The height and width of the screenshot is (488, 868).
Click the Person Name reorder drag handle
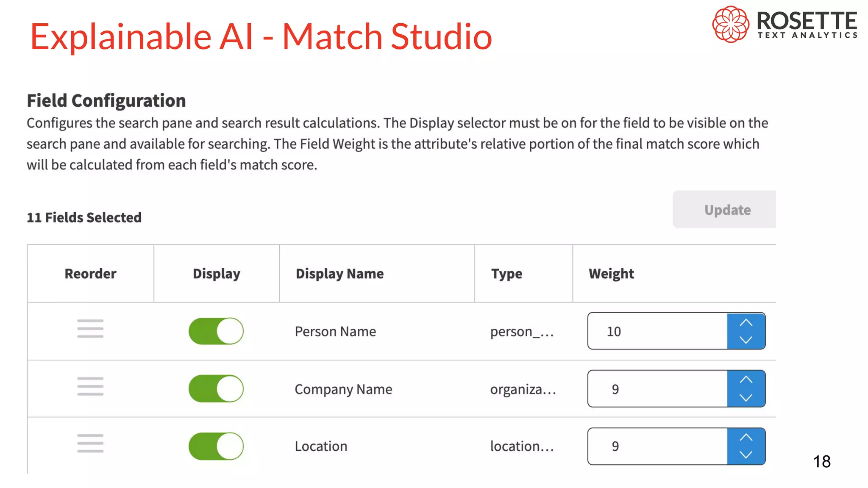[90, 329]
